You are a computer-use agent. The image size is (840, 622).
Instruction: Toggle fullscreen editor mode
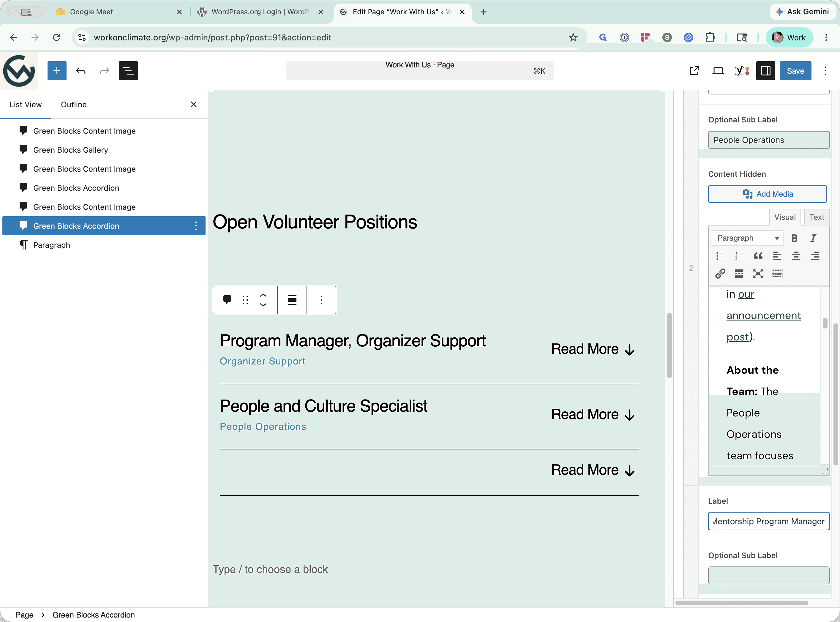[758, 274]
